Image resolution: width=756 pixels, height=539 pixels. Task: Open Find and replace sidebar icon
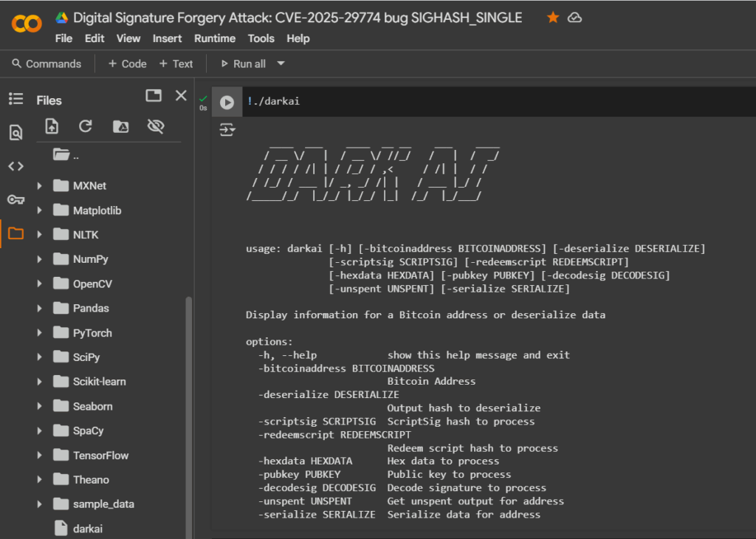[16, 132]
